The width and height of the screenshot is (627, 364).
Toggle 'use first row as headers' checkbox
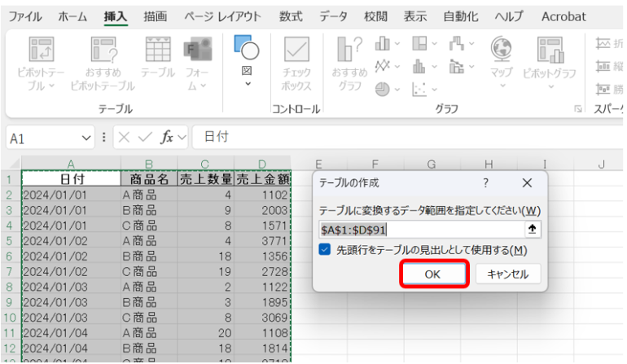325,250
